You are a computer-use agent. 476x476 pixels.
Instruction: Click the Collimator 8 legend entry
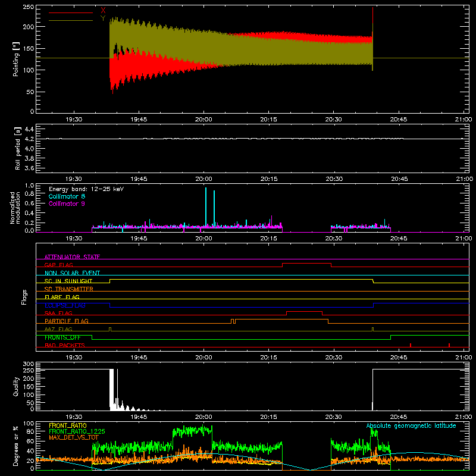(67, 196)
